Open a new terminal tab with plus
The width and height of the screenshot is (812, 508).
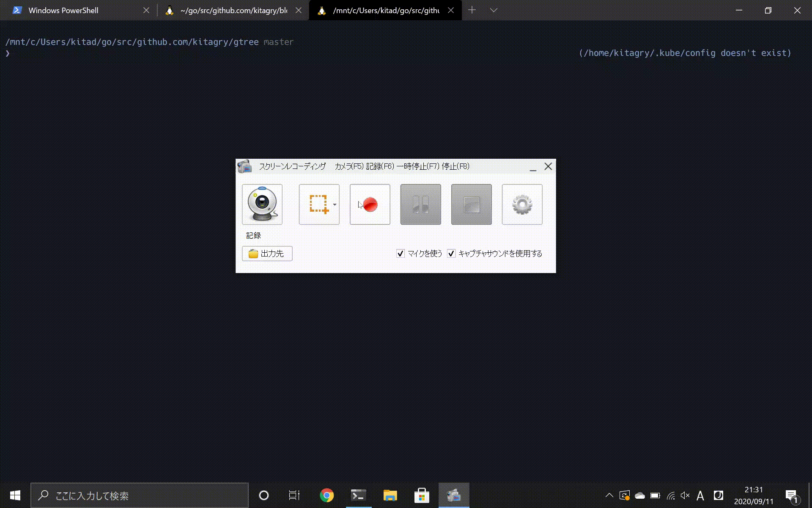click(x=472, y=10)
